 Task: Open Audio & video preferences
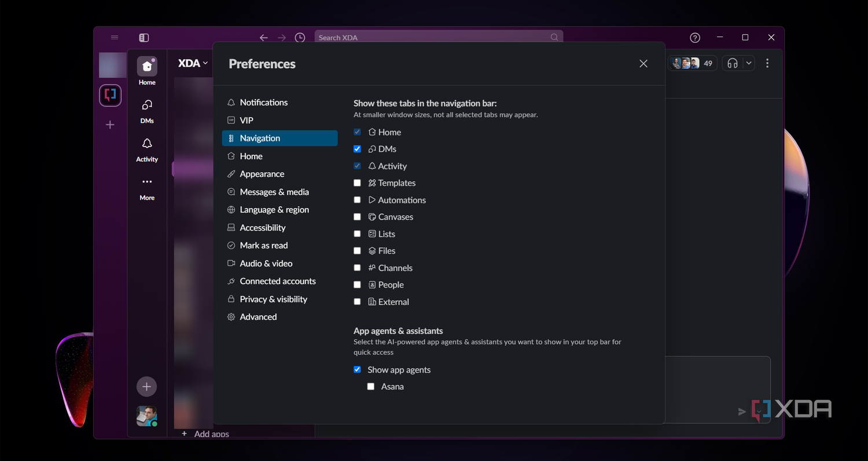280,264
